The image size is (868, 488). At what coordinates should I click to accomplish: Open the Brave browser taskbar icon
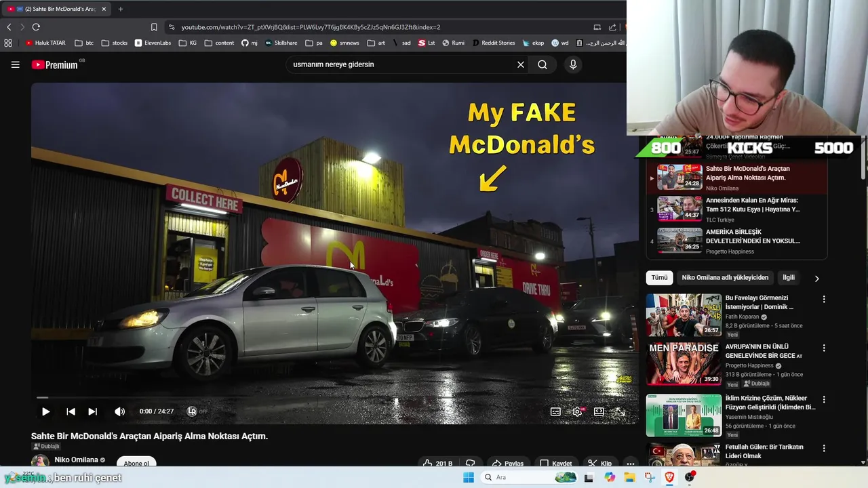click(670, 477)
